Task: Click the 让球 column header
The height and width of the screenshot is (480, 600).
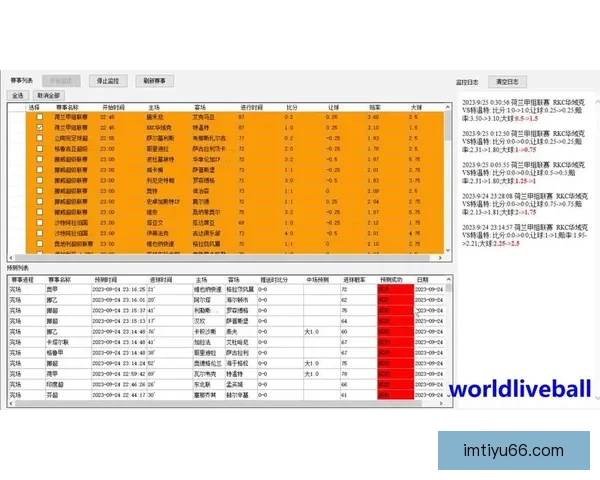Action: point(334,108)
